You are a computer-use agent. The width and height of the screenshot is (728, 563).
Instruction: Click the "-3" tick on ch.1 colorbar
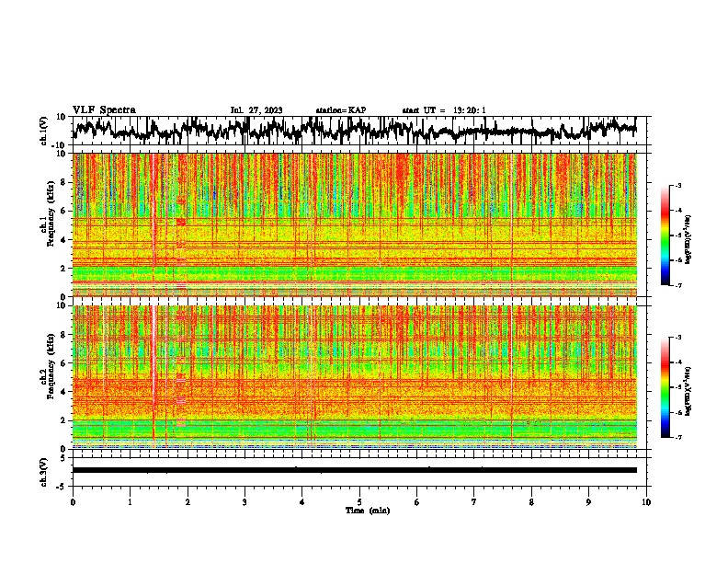678,185
